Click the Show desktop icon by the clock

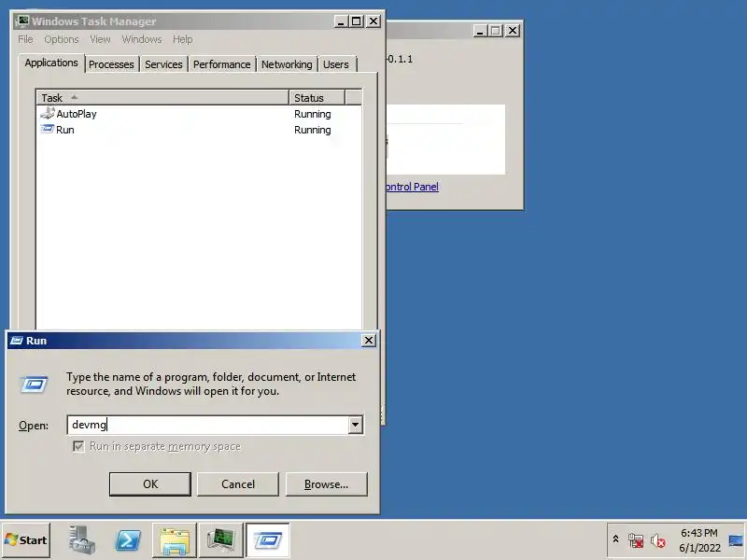tap(736, 540)
